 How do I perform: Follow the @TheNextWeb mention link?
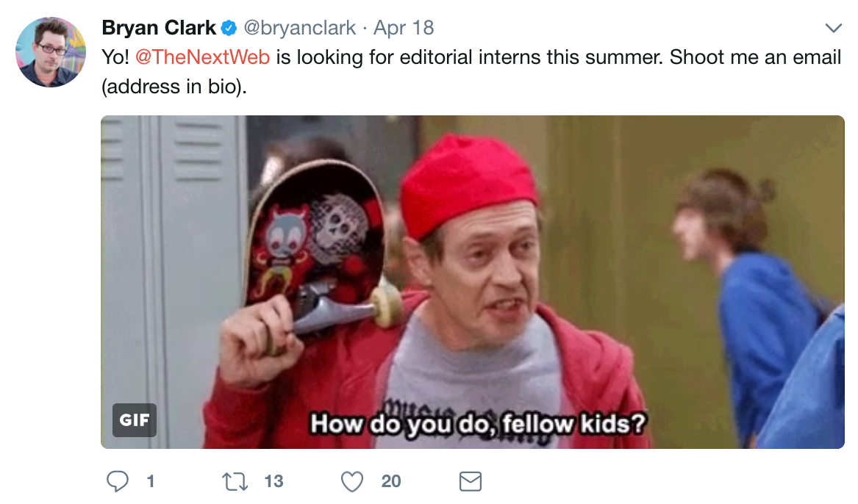pyautogui.click(x=202, y=57)
